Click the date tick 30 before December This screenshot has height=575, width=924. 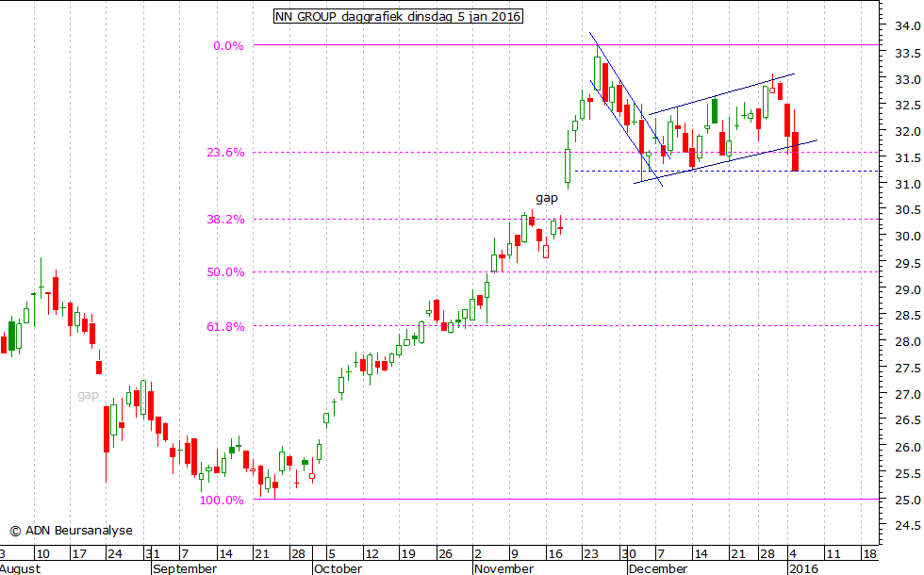coord(628,554)
